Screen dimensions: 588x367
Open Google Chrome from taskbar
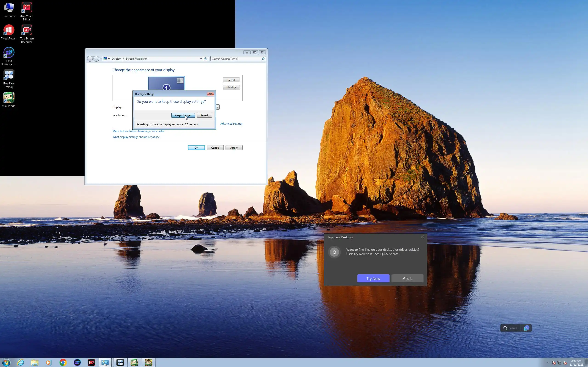click(63, 362)
